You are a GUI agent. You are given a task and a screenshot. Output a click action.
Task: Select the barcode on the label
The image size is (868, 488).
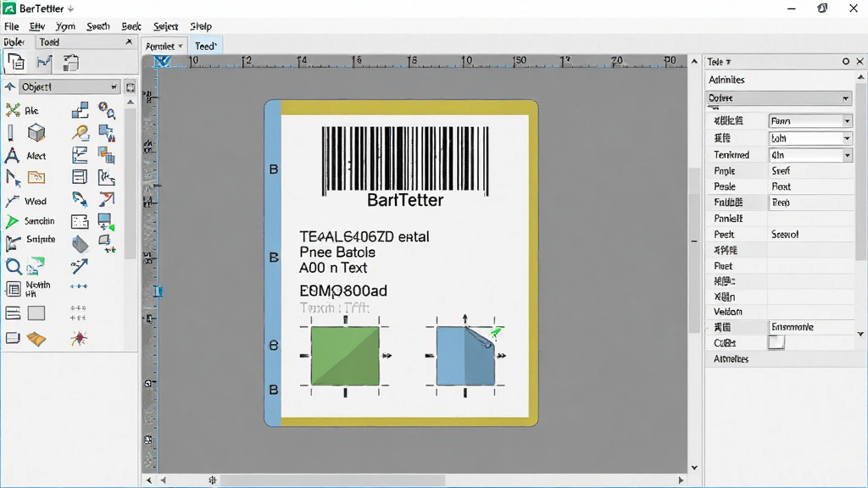[405, 160]
